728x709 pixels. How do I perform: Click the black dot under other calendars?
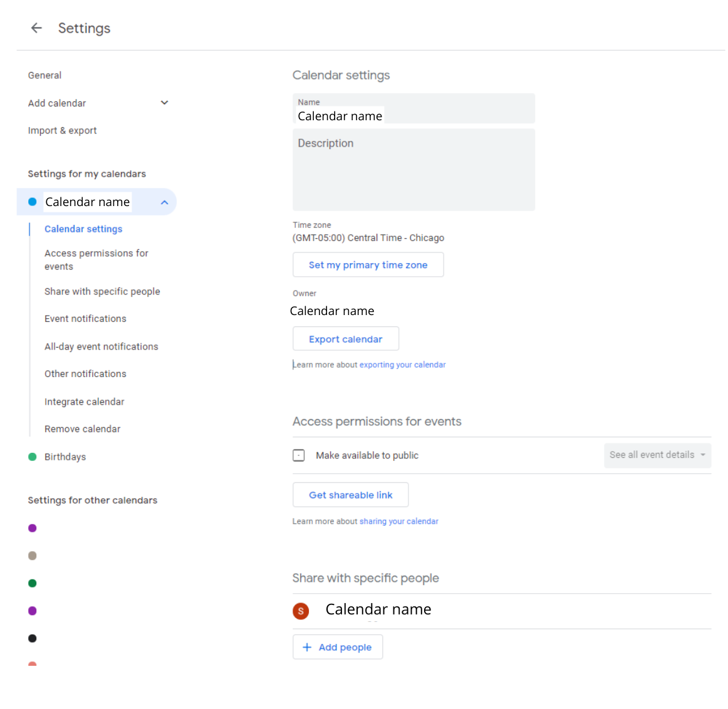(x=33, y=638)
